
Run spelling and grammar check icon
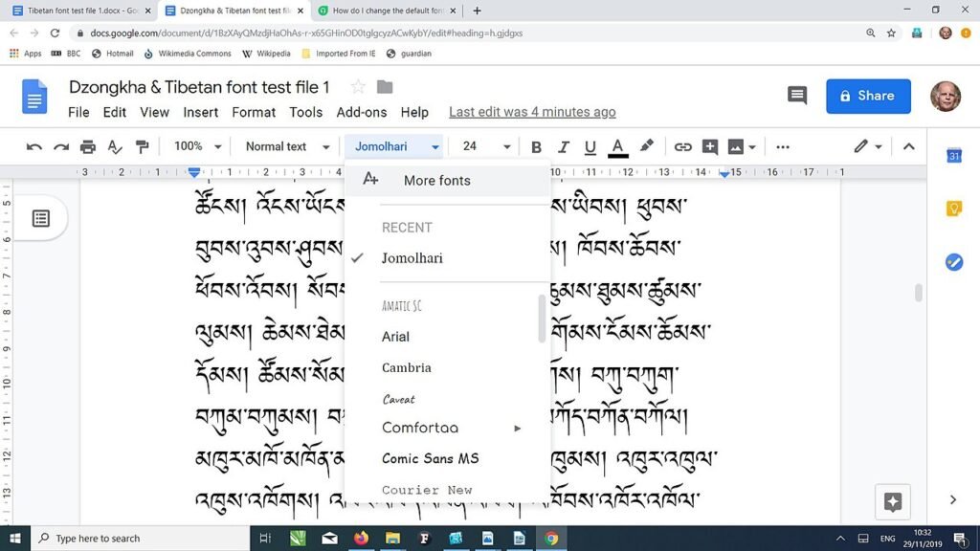coord(115,146)
